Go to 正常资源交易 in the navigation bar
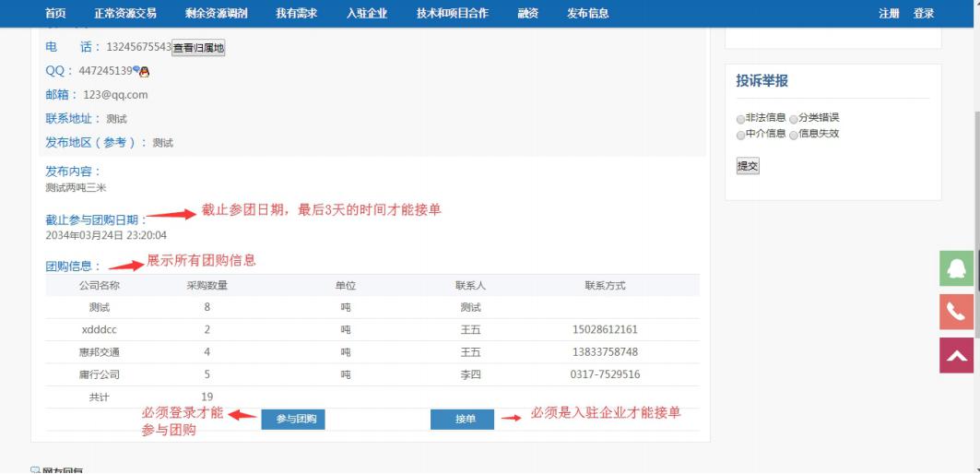 coord(125,13)
